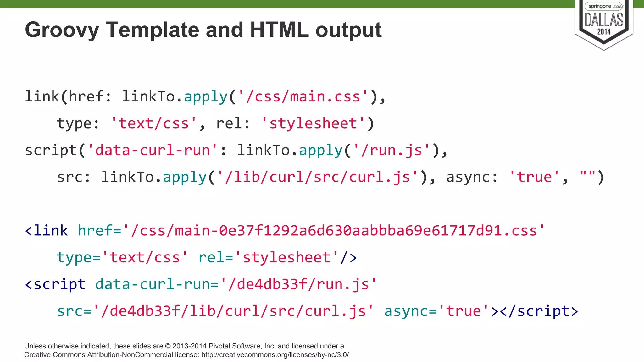This screenshot has height=362, width=644.
Task: Click the green header bar at the top
Action: [x=283, y=3]
